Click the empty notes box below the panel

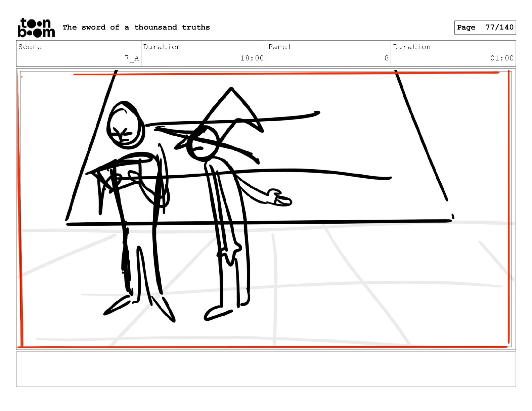pos(266,369)
